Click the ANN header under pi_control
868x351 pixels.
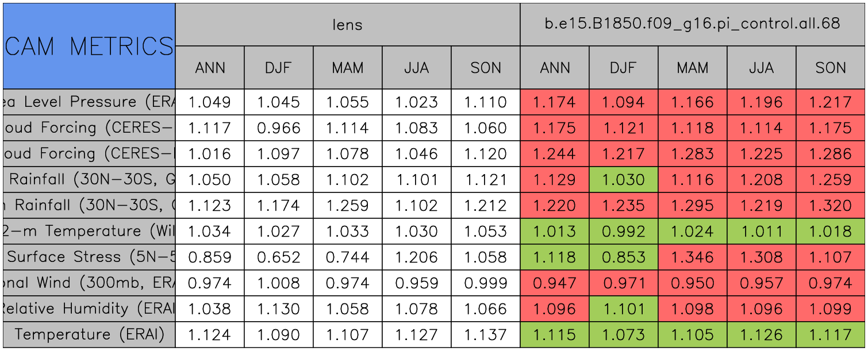click(555, 68)
